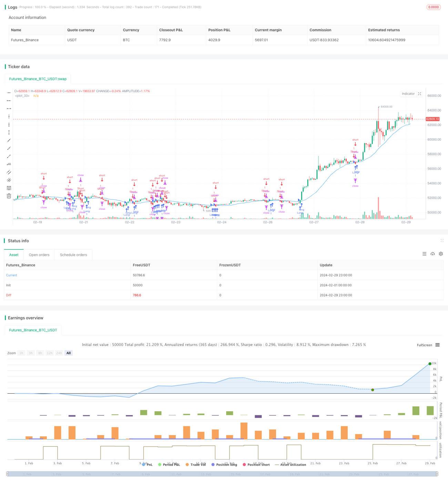Select the diagonal ray drawing tool
This screenshot has width=448, height=484.
click(x=9, y=148)
